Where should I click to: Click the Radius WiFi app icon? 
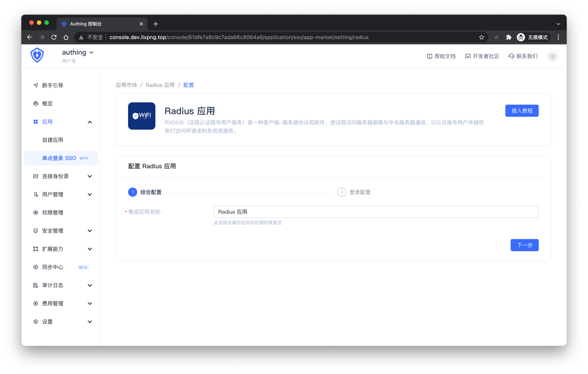(141, 116)
